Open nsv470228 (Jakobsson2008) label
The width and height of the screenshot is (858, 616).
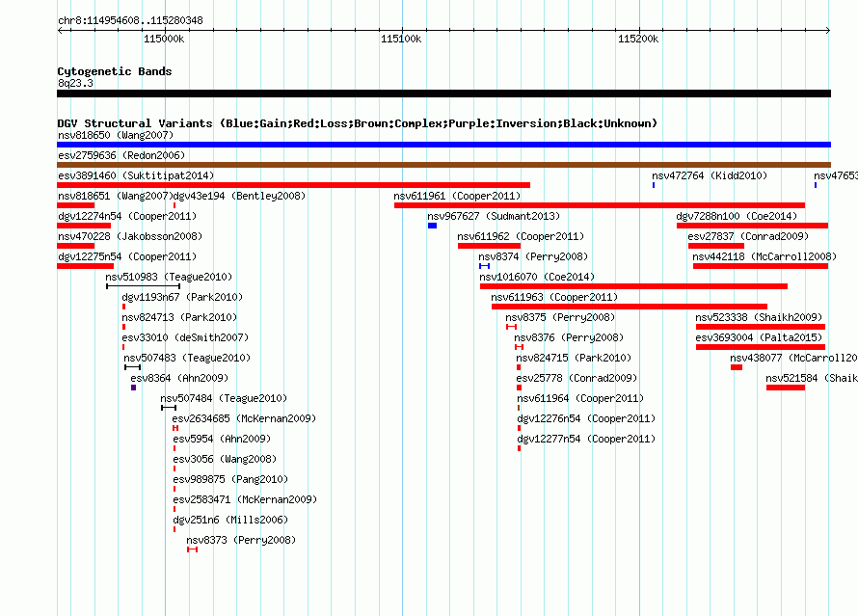130,236
